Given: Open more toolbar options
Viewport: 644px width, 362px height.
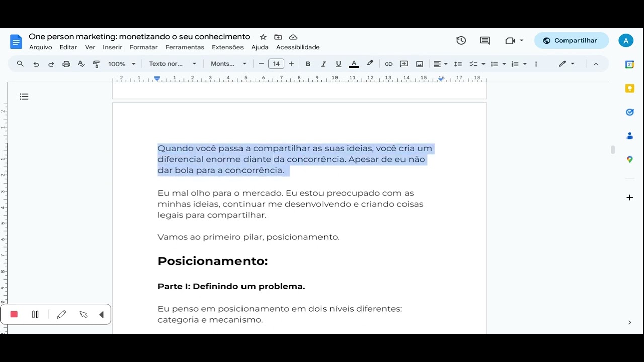Looking at the screenshot, I should click(536, 64).
